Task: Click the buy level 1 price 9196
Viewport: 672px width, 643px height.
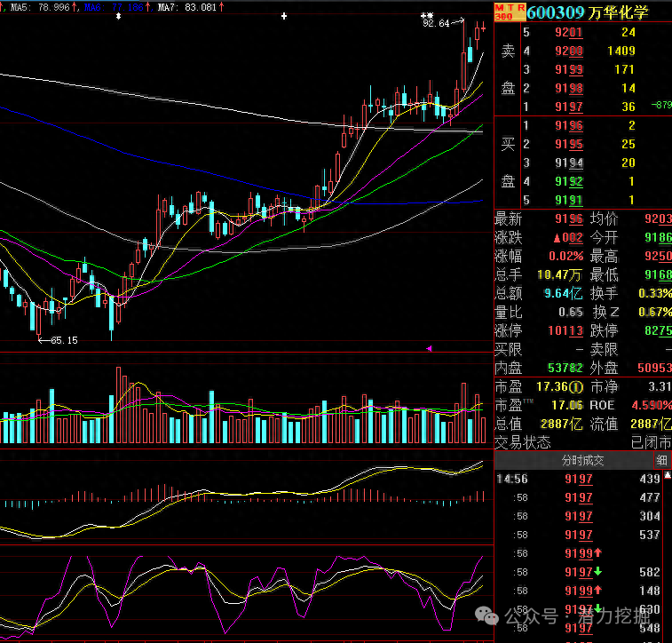Action: [x=569, y=125]
